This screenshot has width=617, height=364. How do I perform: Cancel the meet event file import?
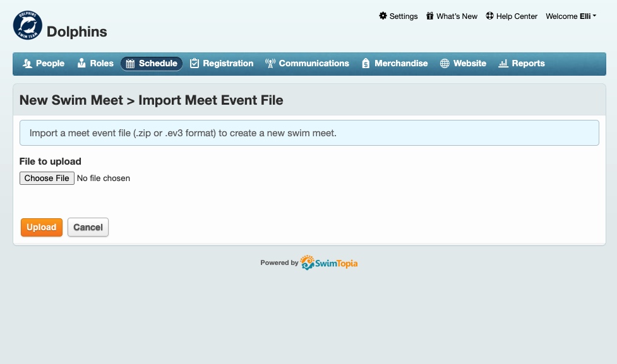coord(88,227)
